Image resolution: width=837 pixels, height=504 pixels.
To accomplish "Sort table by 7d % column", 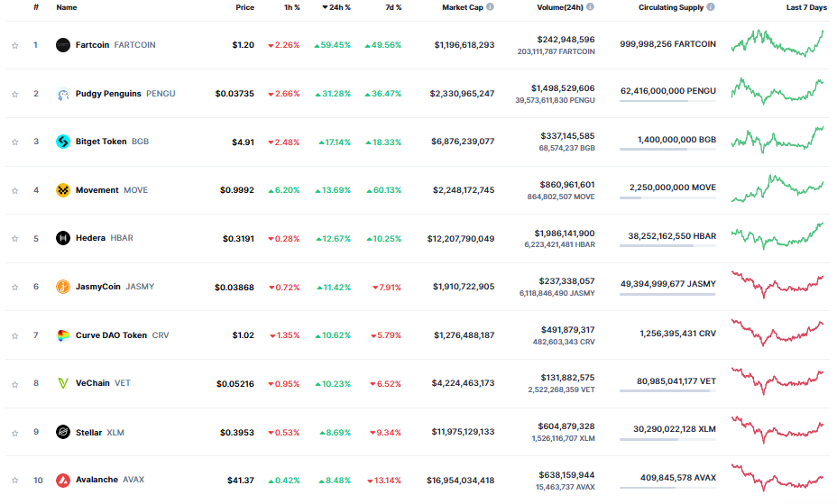I will tap(392, 7).
